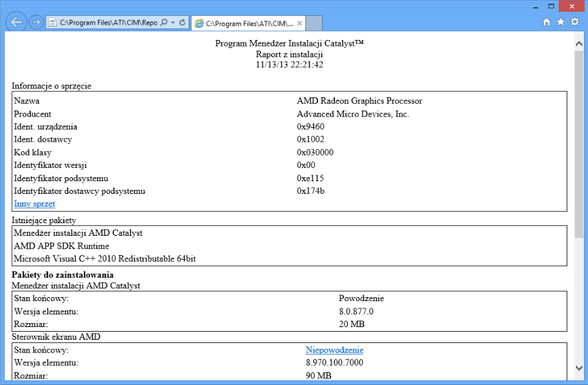Minimize the browser window

(535, 7)
